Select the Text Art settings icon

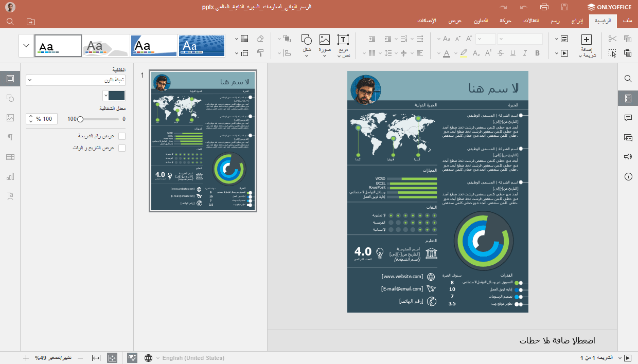coord(10,195)
